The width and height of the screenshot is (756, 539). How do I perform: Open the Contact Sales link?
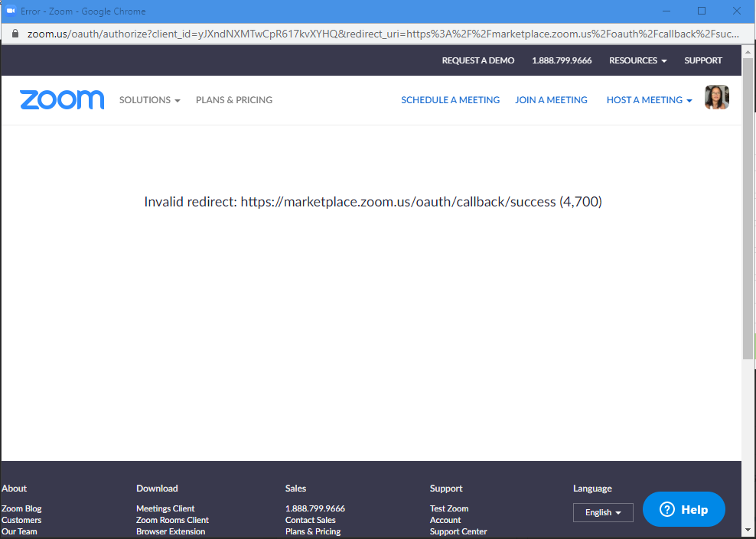tap(310, 520)
